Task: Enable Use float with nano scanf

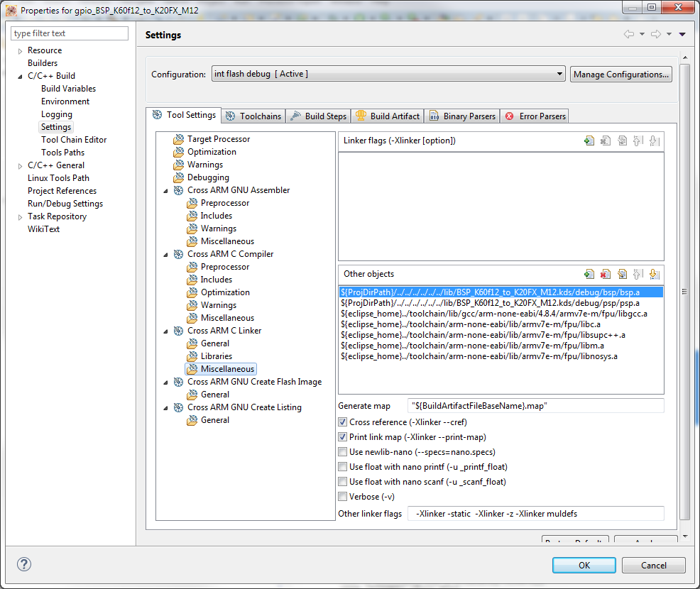Action: [x=342, y=481]
